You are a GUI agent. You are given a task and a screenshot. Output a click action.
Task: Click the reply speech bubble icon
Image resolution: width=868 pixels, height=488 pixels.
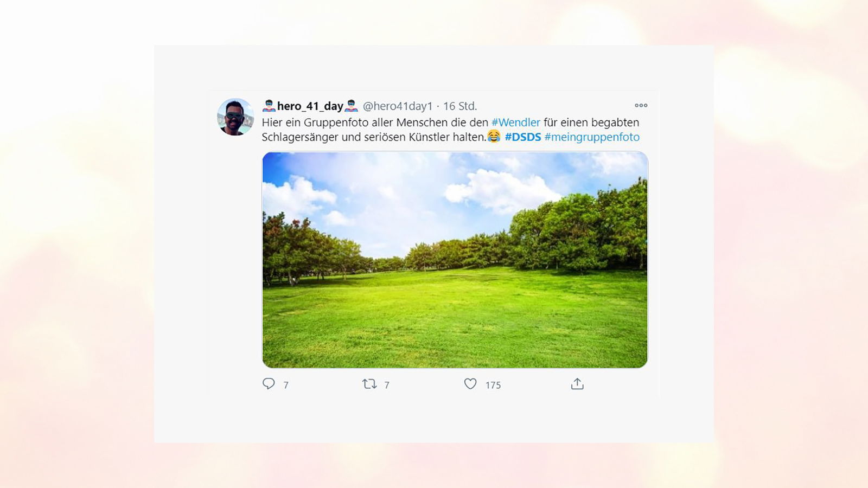tap(269, 384)
